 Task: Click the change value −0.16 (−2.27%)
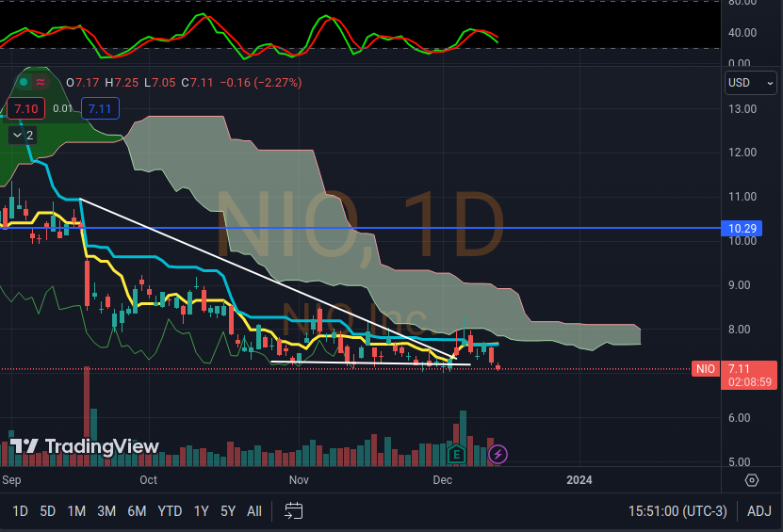261,82
